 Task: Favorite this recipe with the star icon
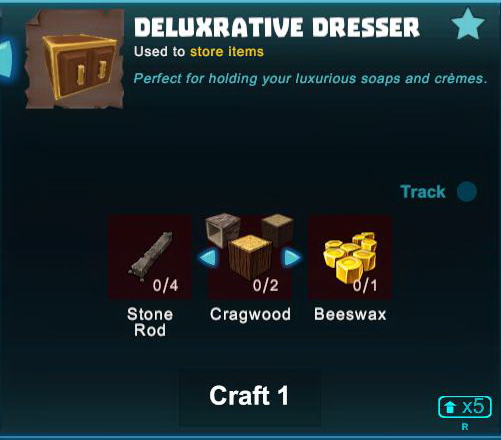pos(468,24)
